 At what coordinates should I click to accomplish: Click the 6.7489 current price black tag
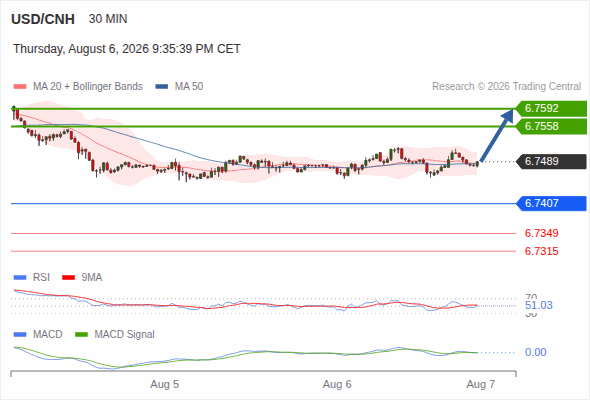(551, 161)
